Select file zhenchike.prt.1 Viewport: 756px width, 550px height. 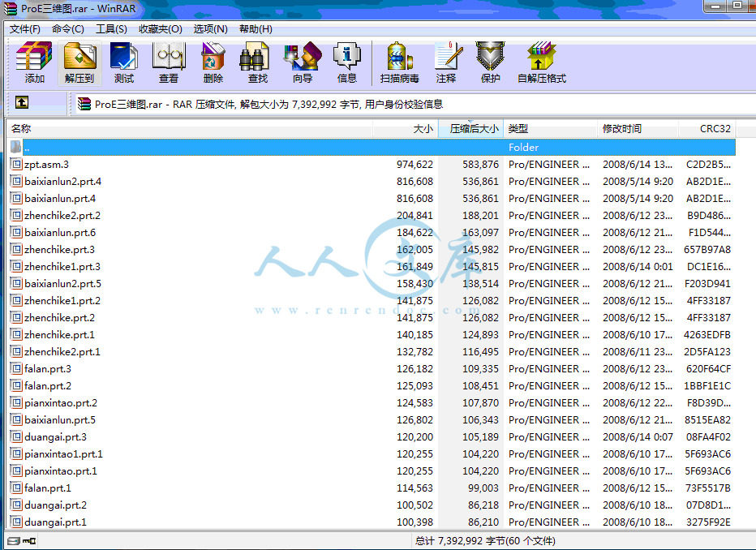pyautogui.click(x=372, y=334)
